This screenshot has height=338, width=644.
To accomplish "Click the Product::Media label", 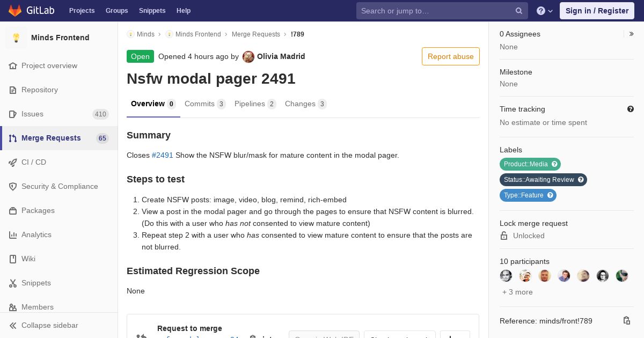I will [526, 164].
